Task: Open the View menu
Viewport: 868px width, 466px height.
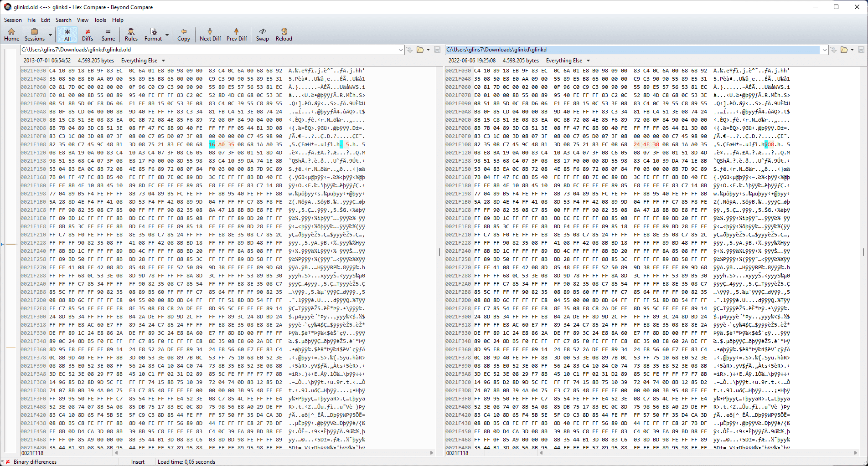Action: point(83,20)
